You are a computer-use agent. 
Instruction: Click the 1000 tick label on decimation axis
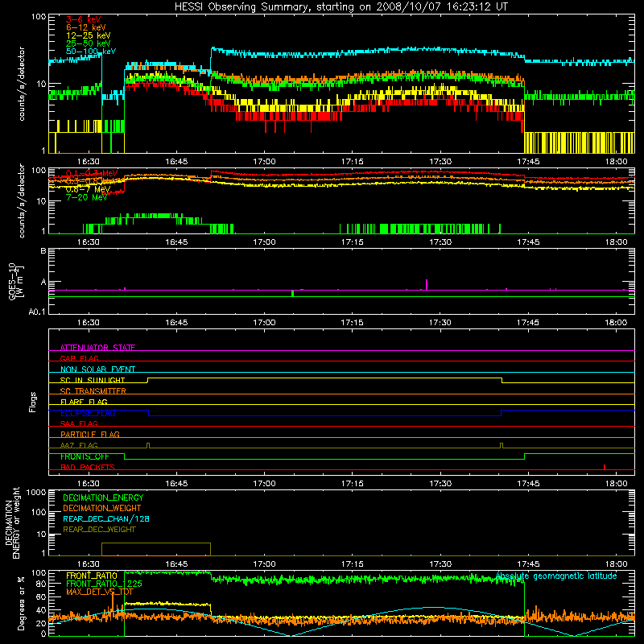[36, 492]
